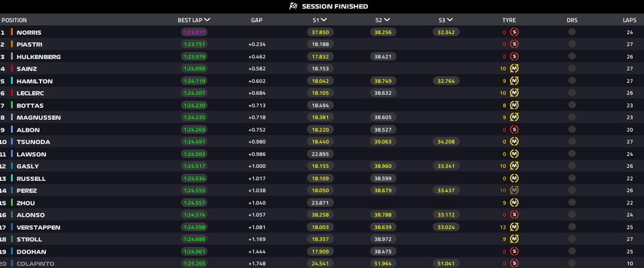Click Stroll's medium tyre icon
The width and height of the screenshot is (644, 268).
514,239
